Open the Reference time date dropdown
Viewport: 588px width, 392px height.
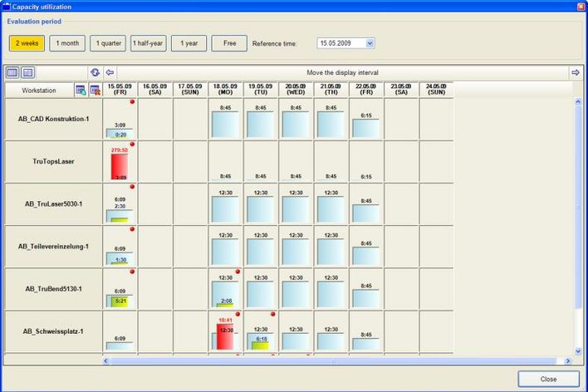(370, 43)
